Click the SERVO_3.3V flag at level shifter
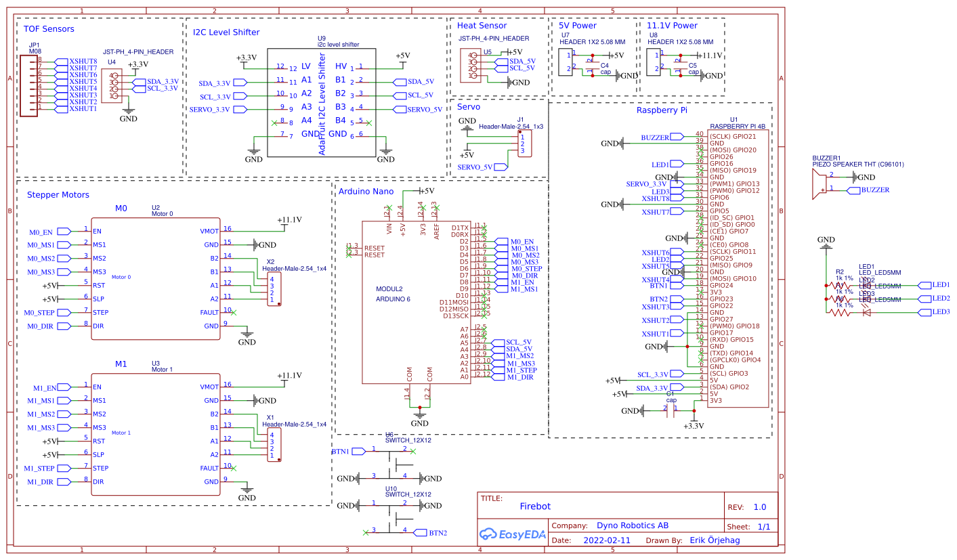The height and width of the screenshot is (560, 957). coord(218,109)
